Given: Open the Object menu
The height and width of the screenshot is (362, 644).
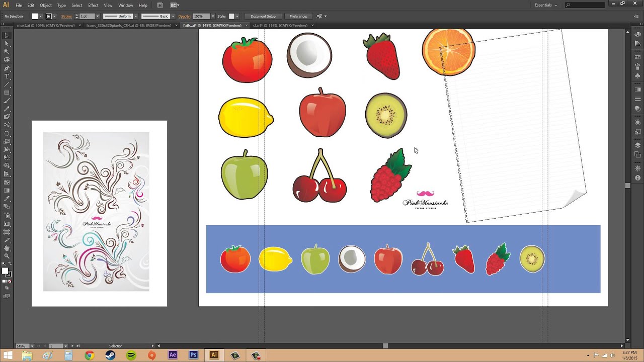Looking at the screenshot, I should [45, 5].
